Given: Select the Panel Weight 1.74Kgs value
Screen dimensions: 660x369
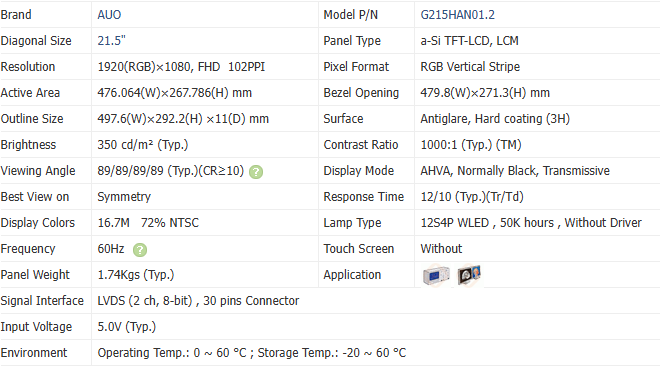Looking at the screenshot, I should point(136,275).
